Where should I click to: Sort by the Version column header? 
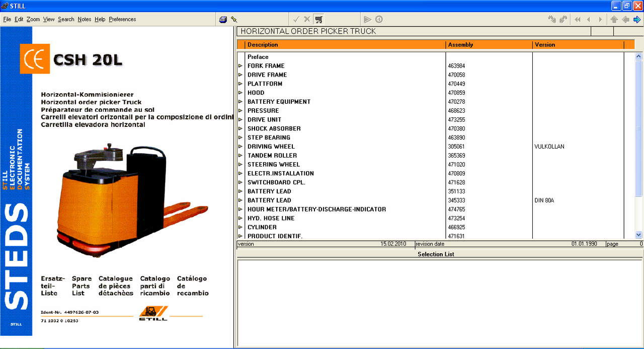(578, 45)
